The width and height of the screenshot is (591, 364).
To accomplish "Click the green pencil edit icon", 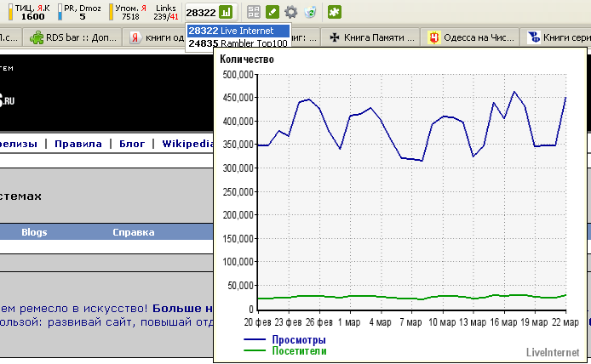I will pos(273,12).
